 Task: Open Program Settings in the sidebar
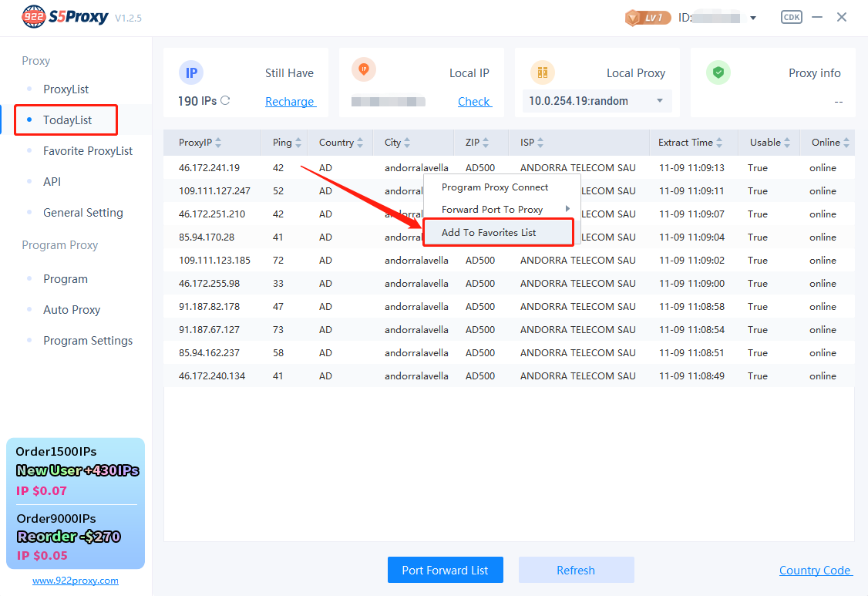coord(88,341)
